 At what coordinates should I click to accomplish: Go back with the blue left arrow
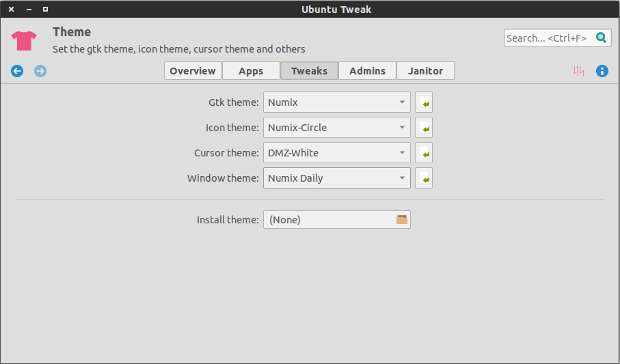[x=17, y=71]
